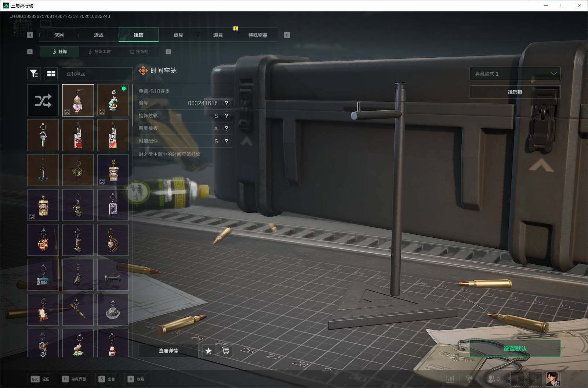Focus the 查找藏品 search field

point(97,73)
